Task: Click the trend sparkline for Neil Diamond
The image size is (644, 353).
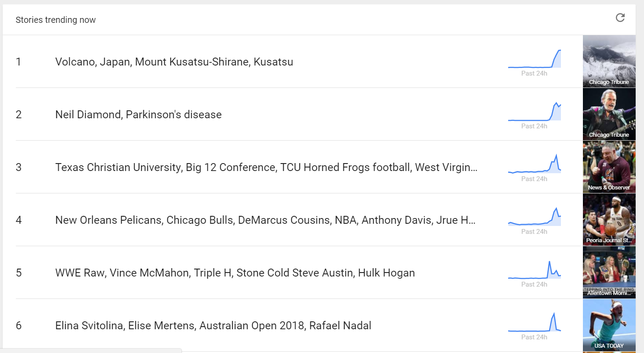Action: click(534, 113)
